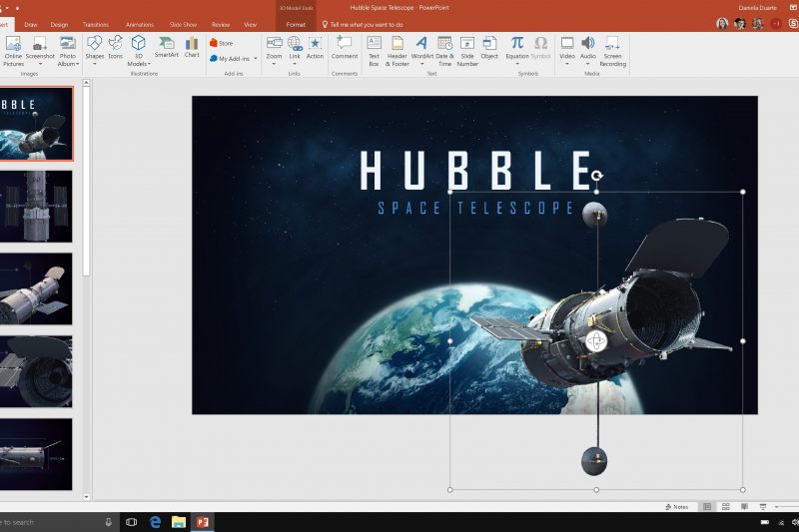Open Online Pictures insert tool

[x=13, y=52]
